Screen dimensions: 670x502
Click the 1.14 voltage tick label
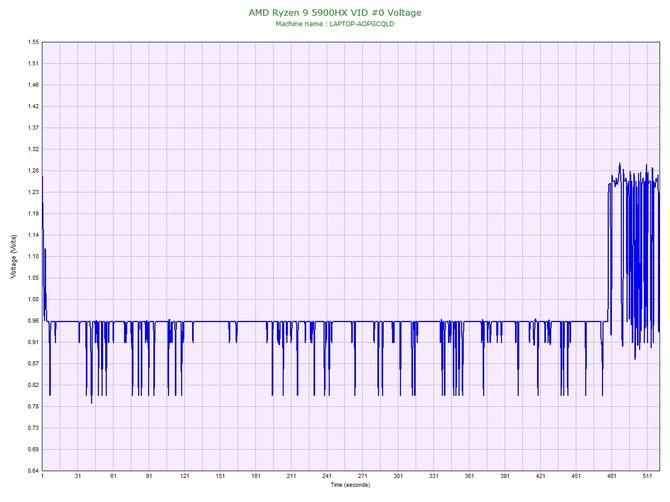pyautogui.click(x=33, y=235)
